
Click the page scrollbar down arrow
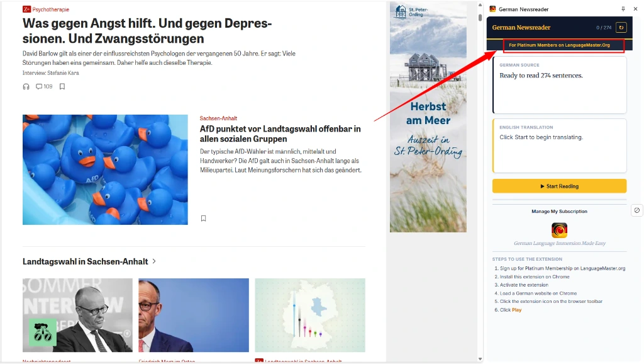click(480, 359)
